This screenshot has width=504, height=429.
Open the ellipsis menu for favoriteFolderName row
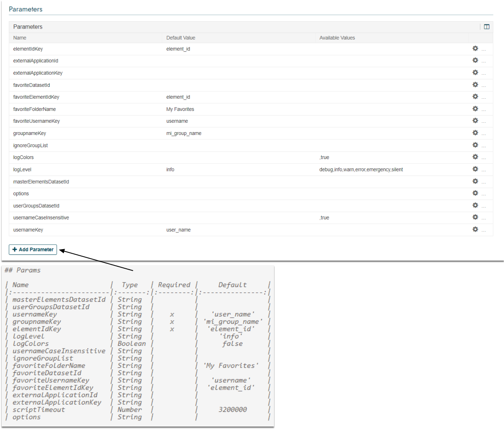pyautogui.click(x=484, y=110)
